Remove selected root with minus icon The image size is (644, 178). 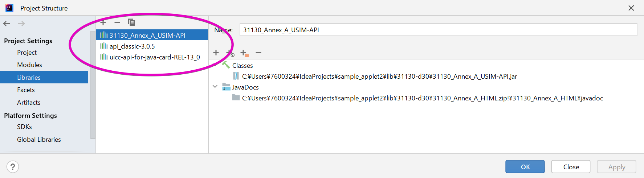[258, 53]
